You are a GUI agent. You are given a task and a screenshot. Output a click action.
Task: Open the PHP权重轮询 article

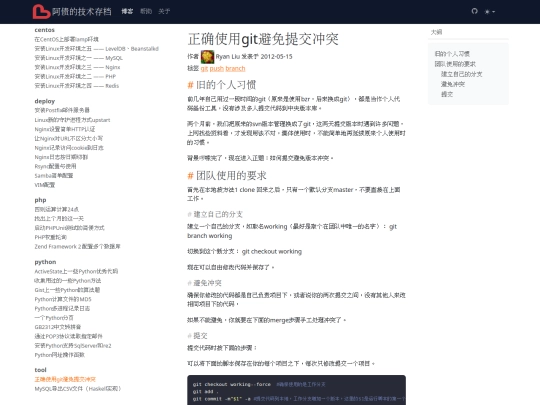[x=51, y=237]
